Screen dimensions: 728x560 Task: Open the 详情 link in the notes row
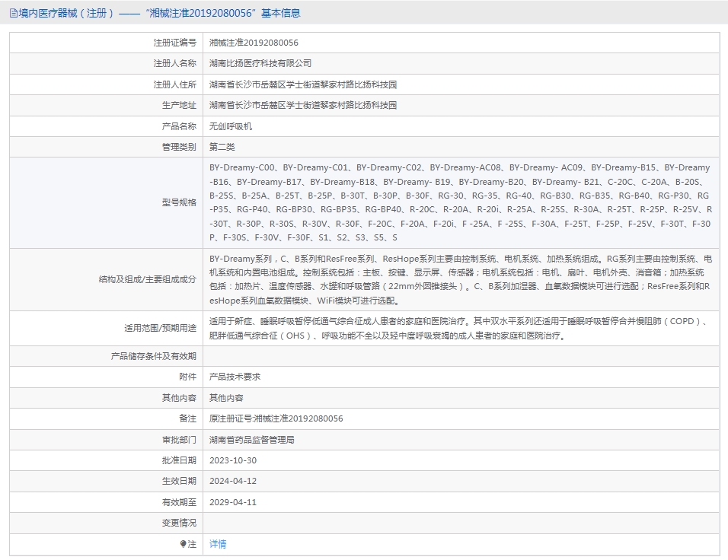218,544
